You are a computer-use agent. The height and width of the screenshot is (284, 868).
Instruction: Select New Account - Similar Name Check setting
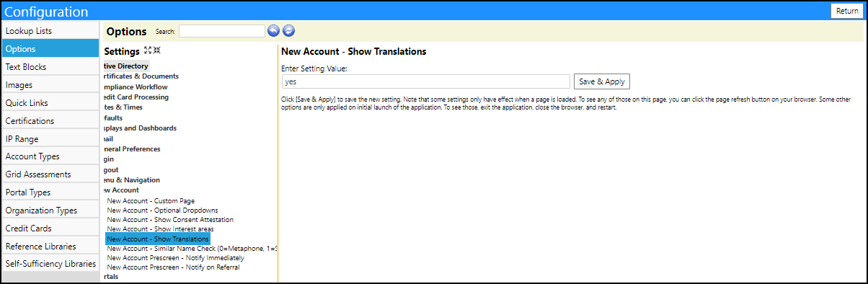tap(192, 248)
